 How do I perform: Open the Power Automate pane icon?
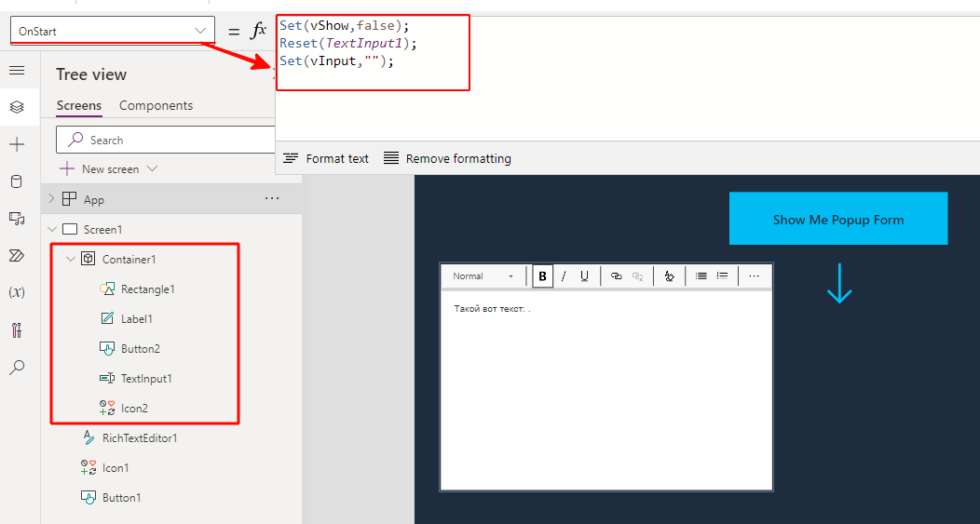(17, 256)
